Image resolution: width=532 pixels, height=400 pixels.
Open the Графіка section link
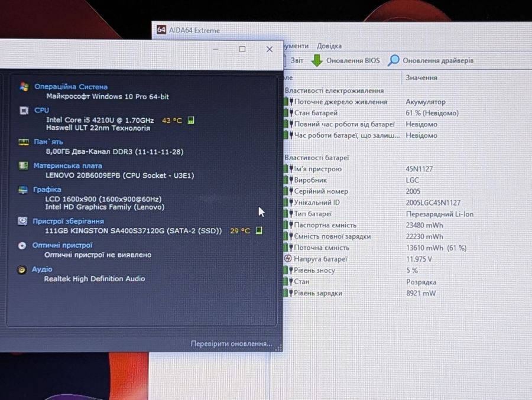(47, 189)
